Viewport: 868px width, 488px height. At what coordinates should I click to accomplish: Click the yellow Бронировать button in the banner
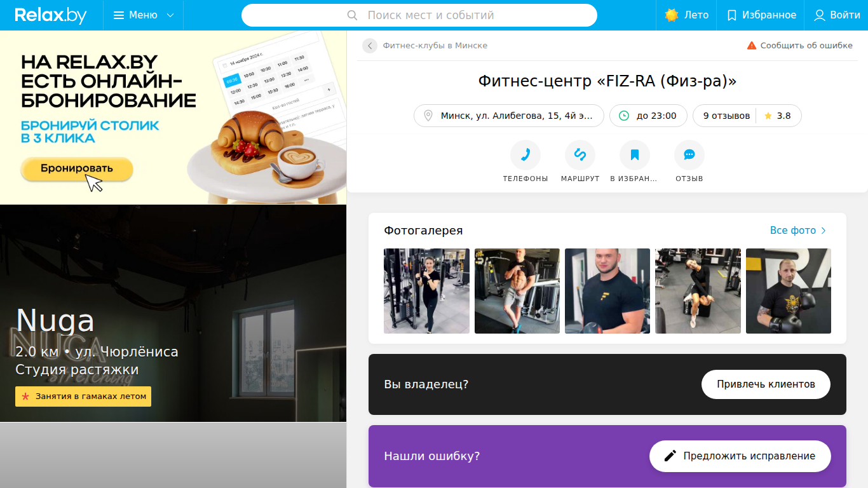77,168
